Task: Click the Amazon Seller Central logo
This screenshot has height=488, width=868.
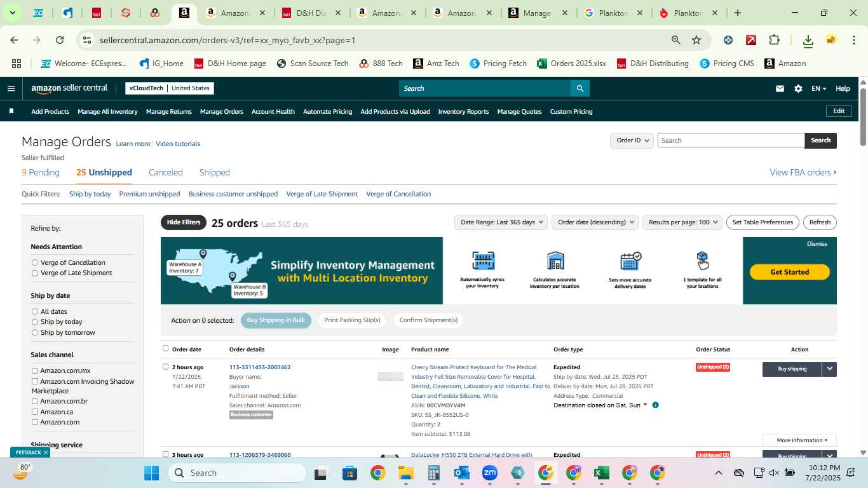Action: [x=69, y=88]
